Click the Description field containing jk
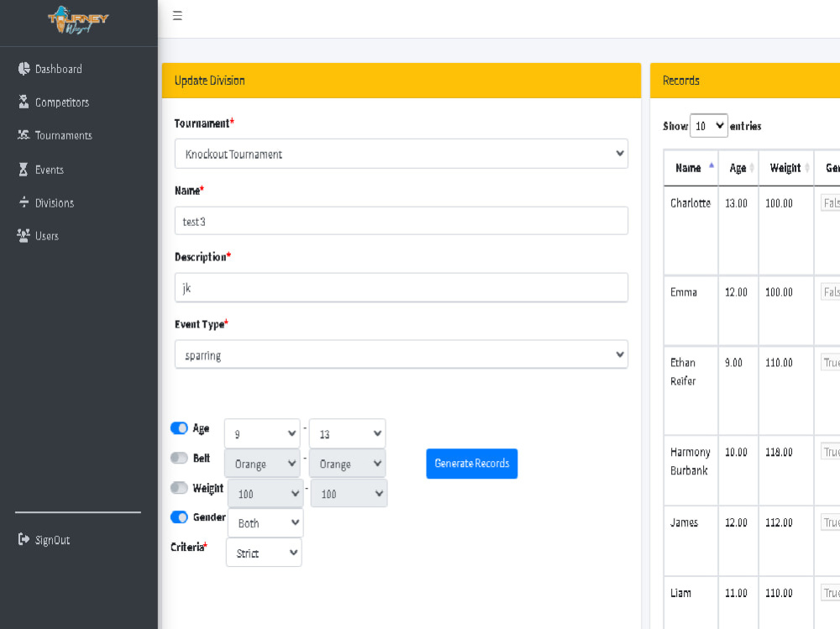 click(402, 288)
